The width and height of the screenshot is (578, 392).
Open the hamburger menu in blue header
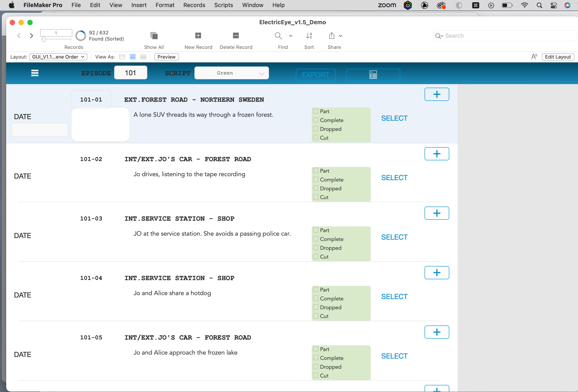click(35, 73)
